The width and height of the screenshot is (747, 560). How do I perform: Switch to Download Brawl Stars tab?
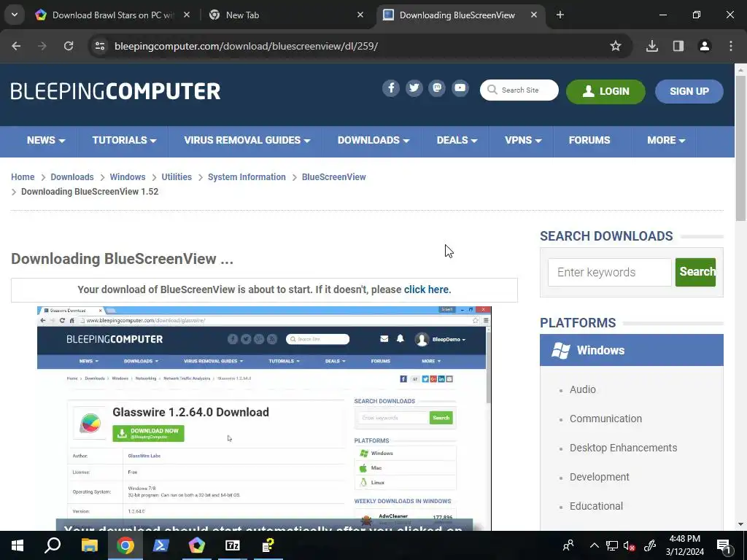pos(112,15)
